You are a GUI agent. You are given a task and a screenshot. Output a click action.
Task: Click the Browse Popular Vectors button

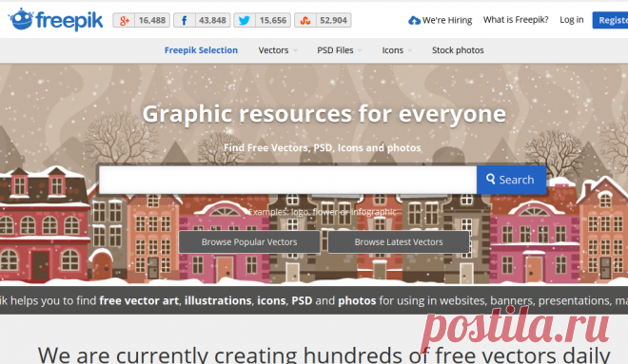coord(249,241)
